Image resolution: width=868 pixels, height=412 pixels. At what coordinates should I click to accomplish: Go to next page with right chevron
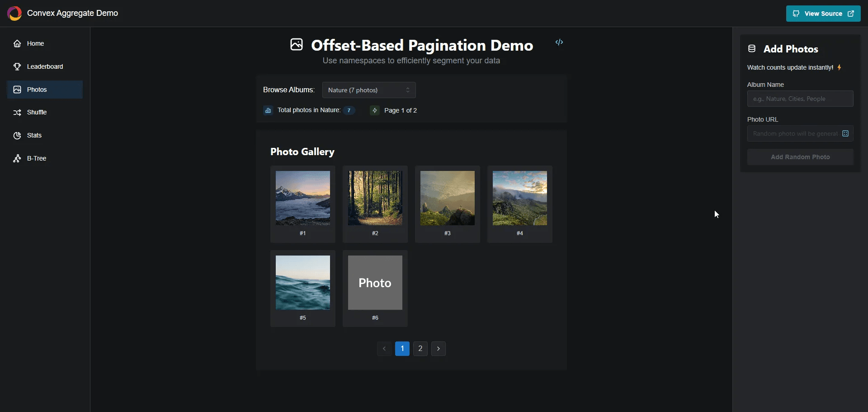click(x=438, y=349)
